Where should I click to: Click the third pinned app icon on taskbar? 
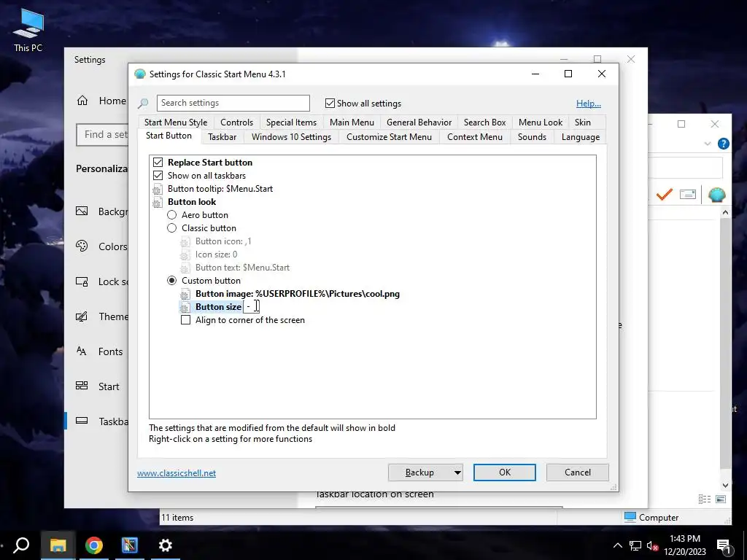point(130,545)
